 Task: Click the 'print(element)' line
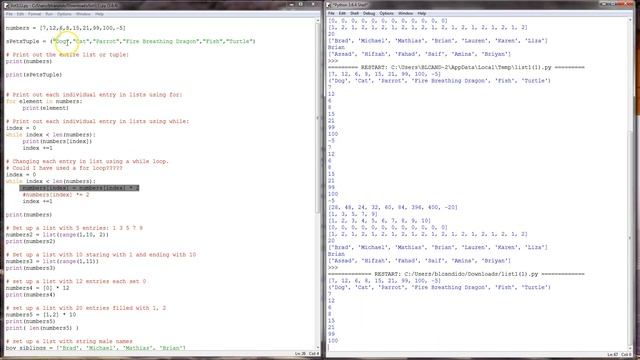45,108
